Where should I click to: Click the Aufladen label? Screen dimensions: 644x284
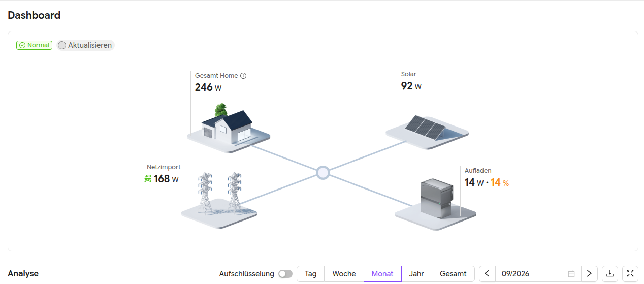478,171
